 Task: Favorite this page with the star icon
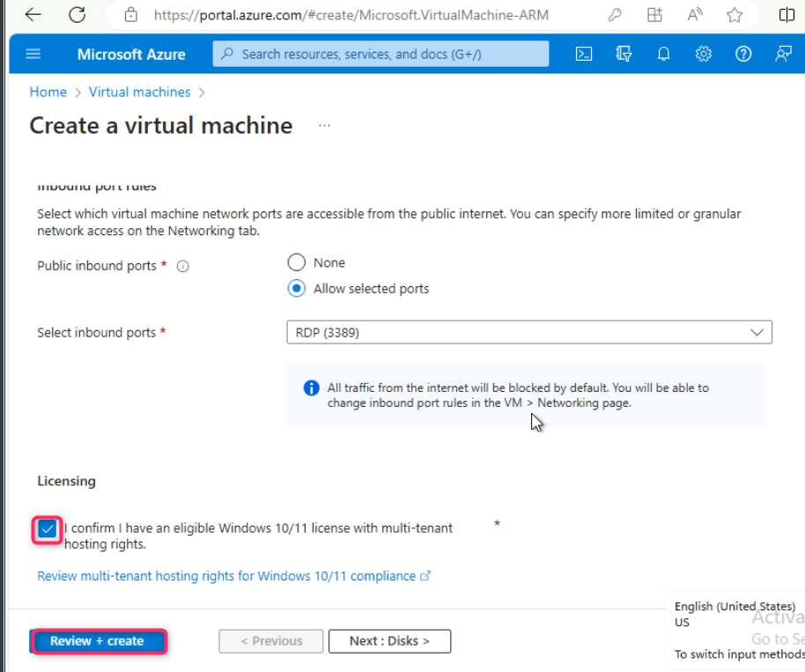coord(734,15)
